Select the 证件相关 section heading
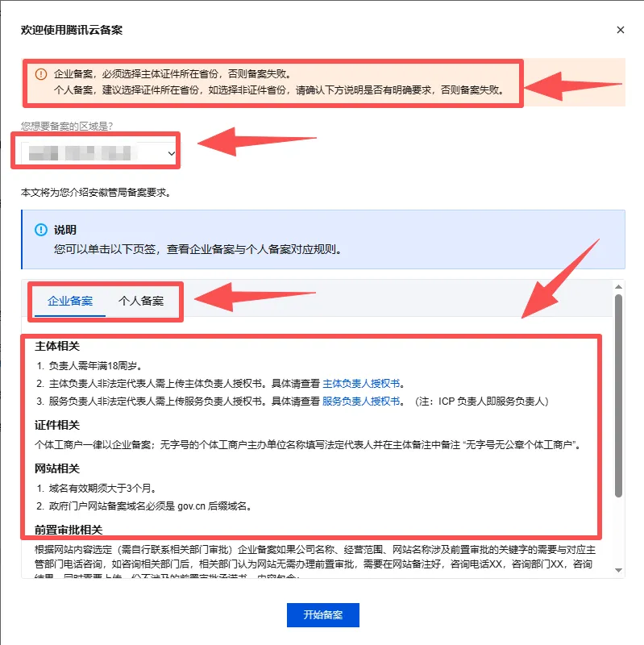Viewport: 644px width, 645px height. (57, 425)
